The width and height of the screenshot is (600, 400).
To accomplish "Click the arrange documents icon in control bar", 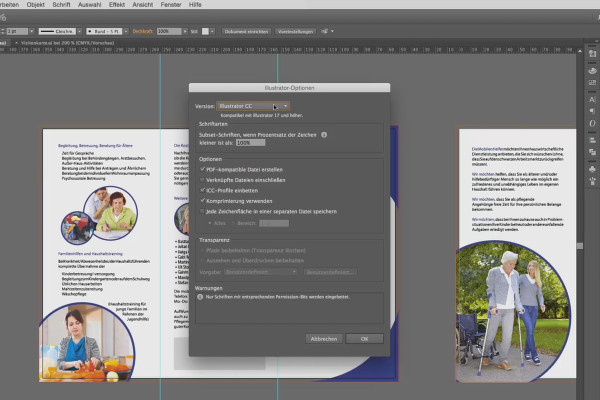I will click(x=324, y=31).
